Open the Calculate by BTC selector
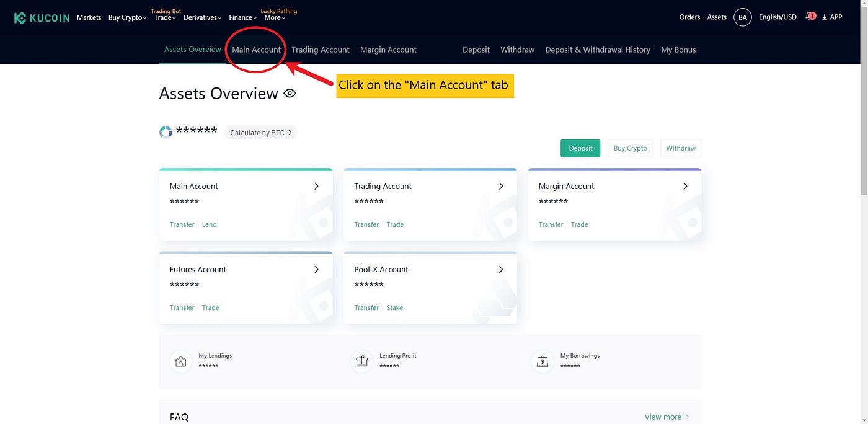 (260, 133)
